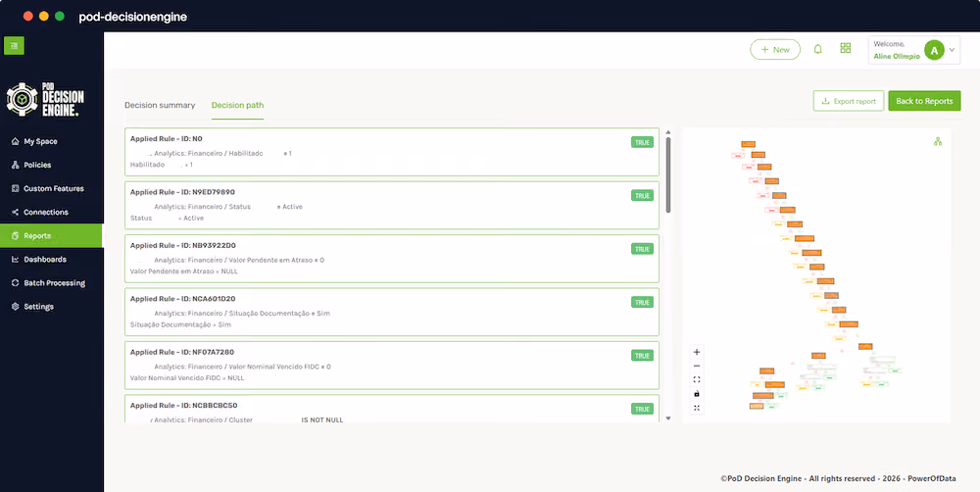Select Applied Rule ID: NCA601D20 card
Image resolution: width=980 pixels, height=492 pixels.
(x=392, y=312)
